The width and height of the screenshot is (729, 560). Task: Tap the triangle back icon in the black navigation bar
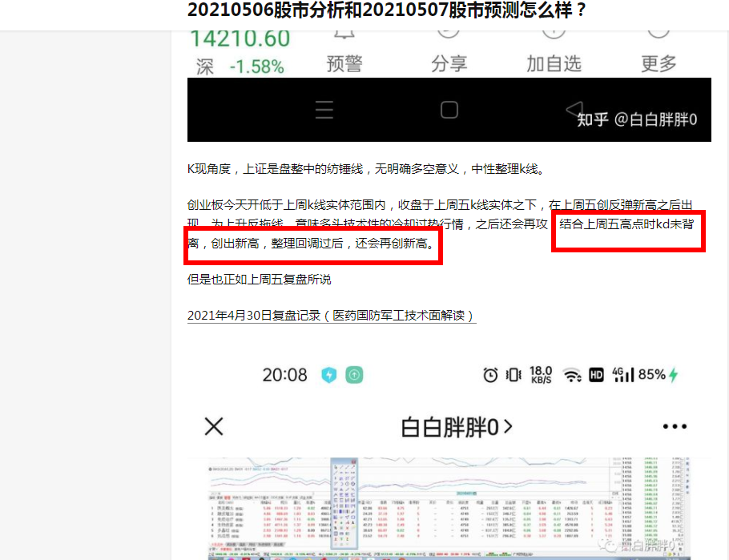(574, 109)
